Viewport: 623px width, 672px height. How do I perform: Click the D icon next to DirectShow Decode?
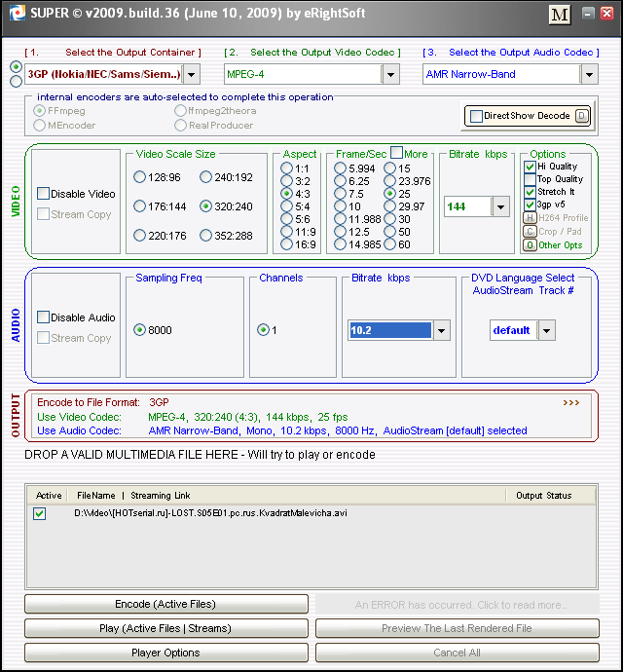pyautogui.click(x=582, y=116)
